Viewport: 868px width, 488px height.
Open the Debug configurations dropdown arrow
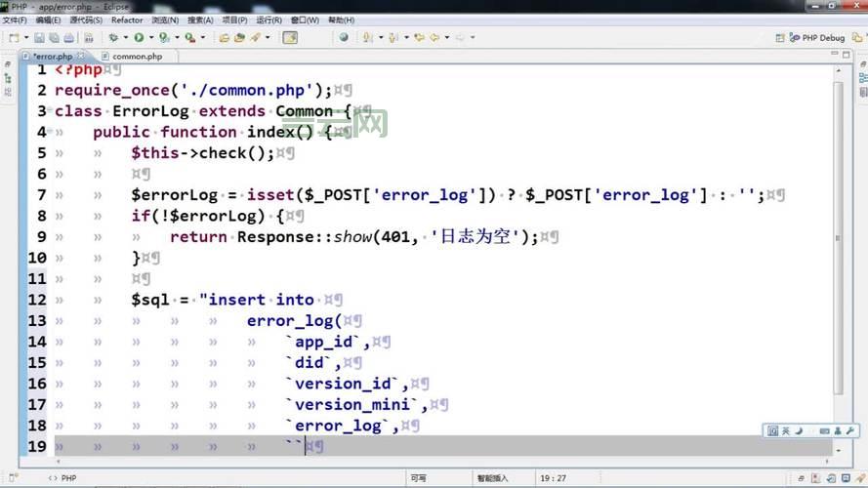[x=124, y=38]
